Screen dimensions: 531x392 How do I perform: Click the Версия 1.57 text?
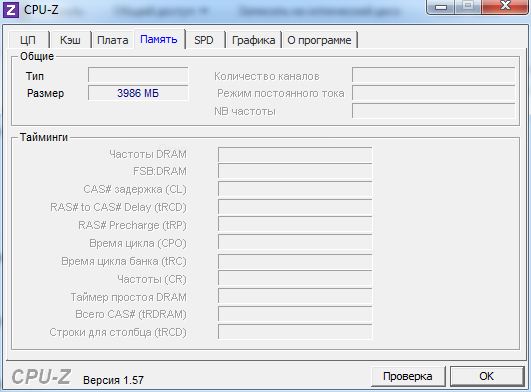pyautogui.click(x=113, y=380)
